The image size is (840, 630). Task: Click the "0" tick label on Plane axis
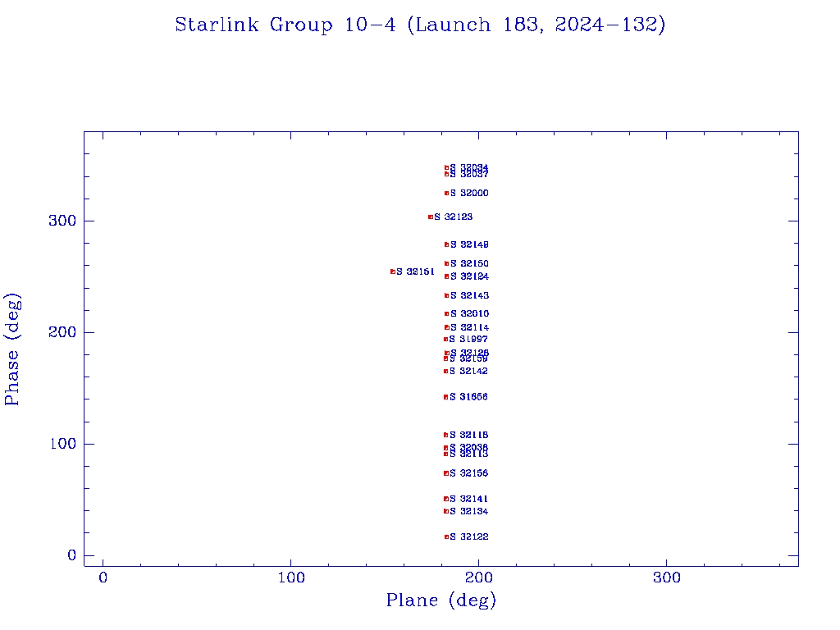[103, 578]
